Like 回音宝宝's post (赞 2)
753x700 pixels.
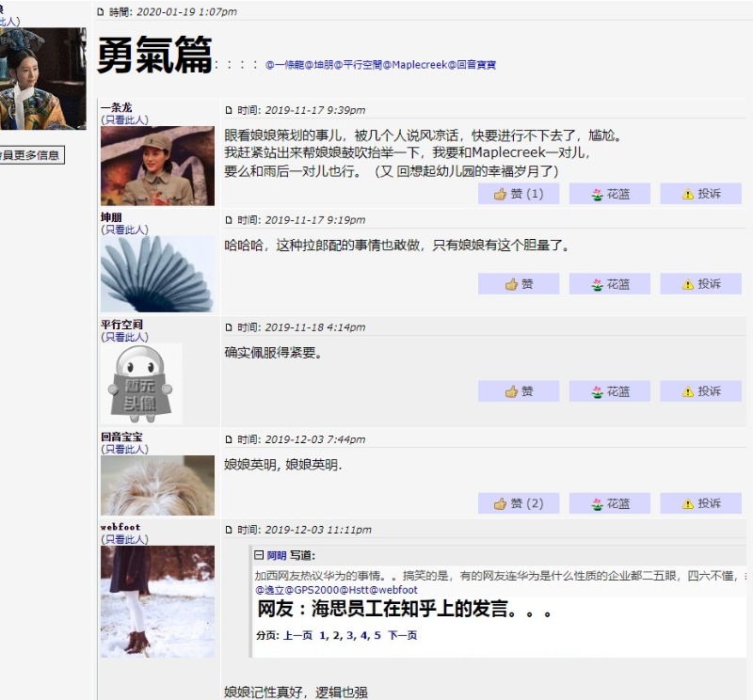coord(519,503)
